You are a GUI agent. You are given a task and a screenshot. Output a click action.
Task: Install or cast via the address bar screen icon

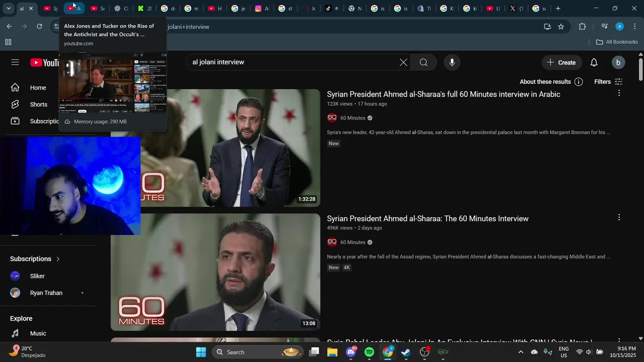[x=547, y=27]
